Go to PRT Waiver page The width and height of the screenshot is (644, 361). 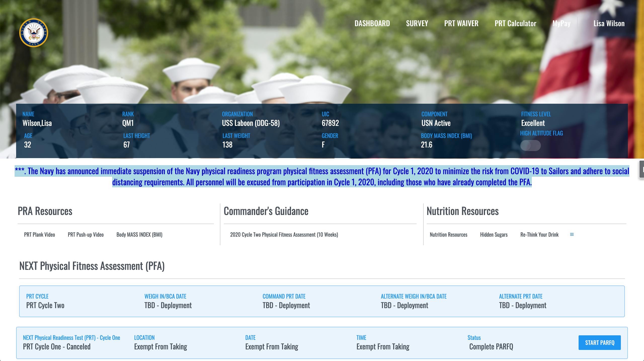point(461,23)
